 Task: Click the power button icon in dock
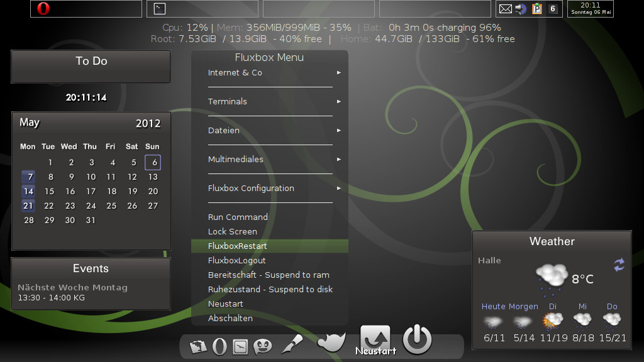click(417, 340)
